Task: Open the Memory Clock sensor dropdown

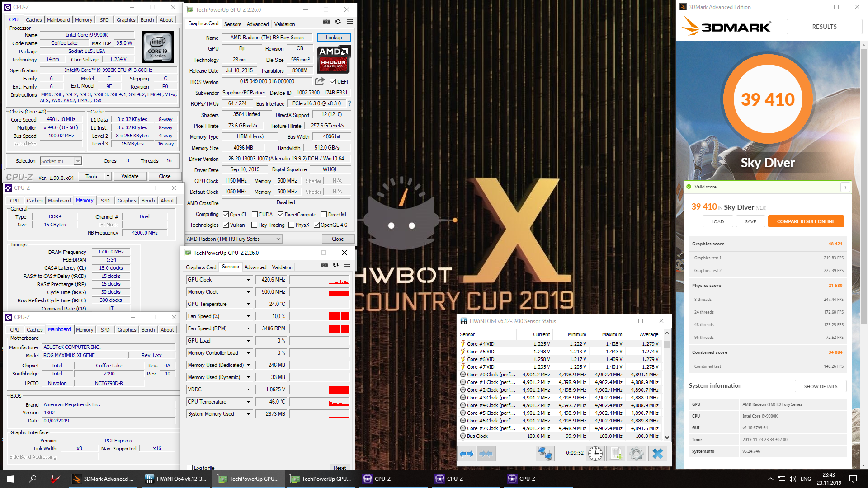Action: click(x=248, y=292)
